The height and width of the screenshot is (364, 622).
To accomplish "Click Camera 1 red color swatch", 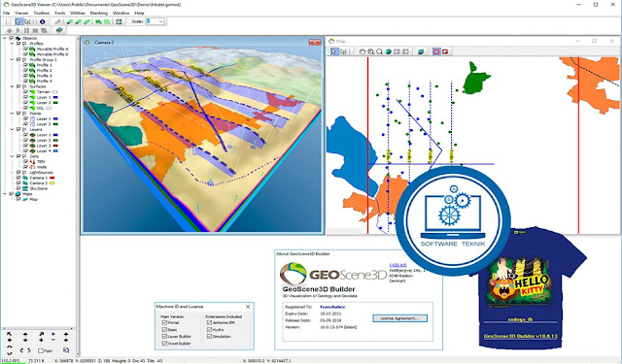I will tap(52, 178).
